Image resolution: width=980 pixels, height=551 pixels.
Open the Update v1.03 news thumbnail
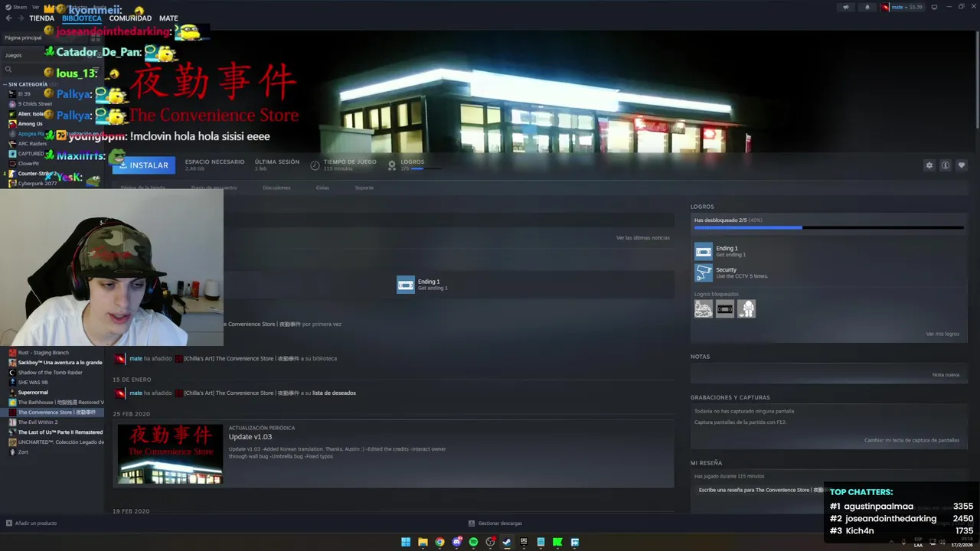point(170,454)
